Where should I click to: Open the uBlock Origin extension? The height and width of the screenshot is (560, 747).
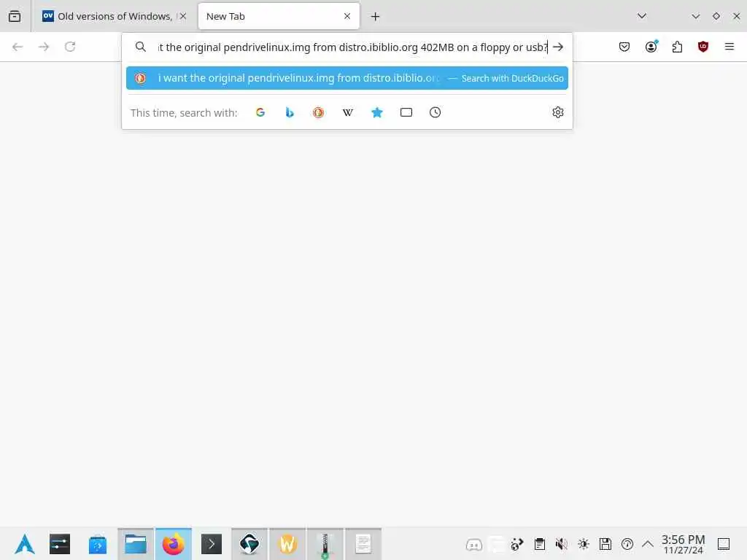(x=703, y=47)
